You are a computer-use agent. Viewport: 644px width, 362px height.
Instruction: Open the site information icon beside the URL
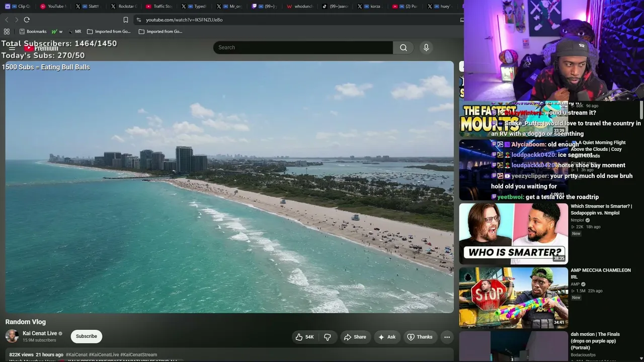tap(138, 20)
